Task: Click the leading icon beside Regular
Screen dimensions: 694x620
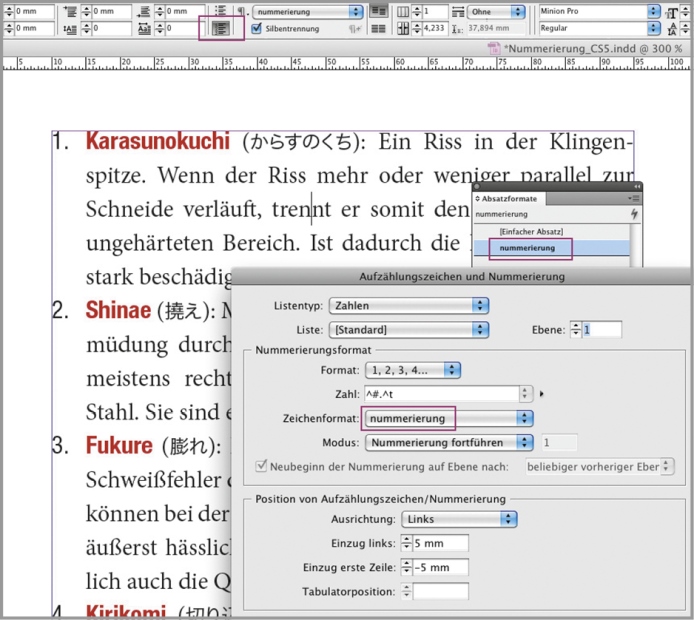Action: point(672,29)
